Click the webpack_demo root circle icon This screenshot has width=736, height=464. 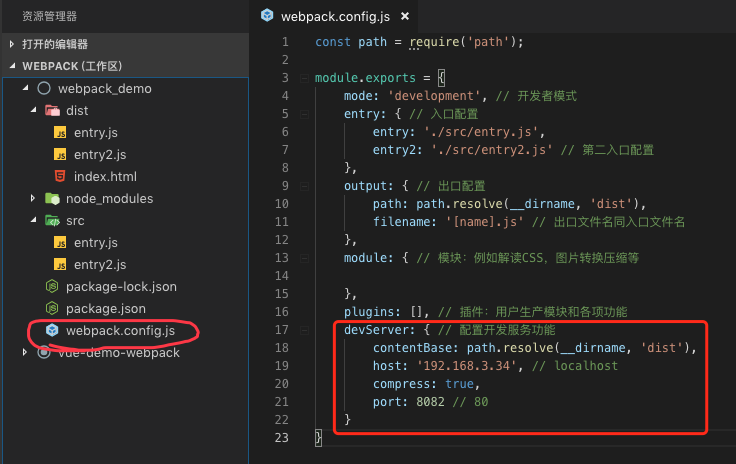tap(44, 88)
